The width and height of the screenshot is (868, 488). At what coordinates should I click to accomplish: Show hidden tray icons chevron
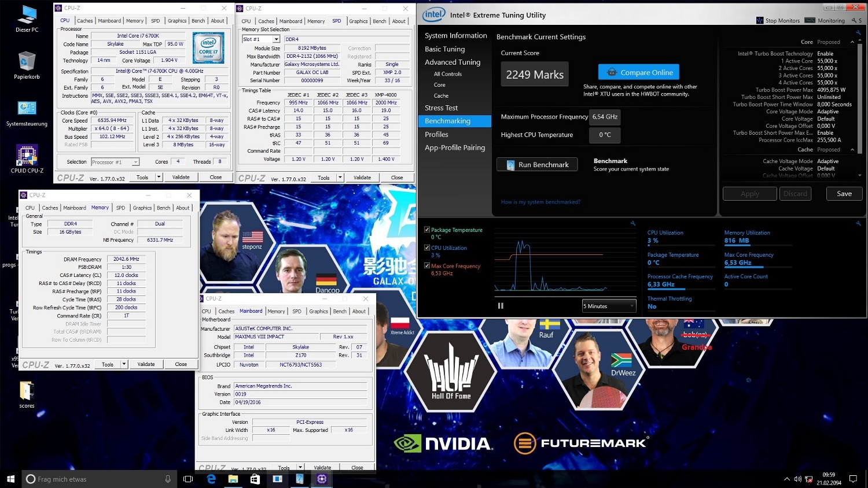coord(787,479)
